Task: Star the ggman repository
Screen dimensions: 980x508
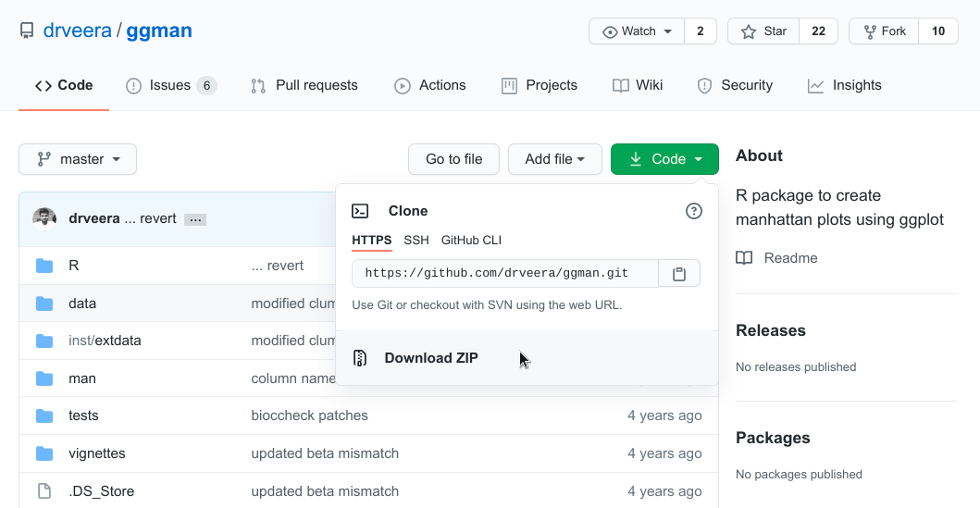Action: point(763,31)
